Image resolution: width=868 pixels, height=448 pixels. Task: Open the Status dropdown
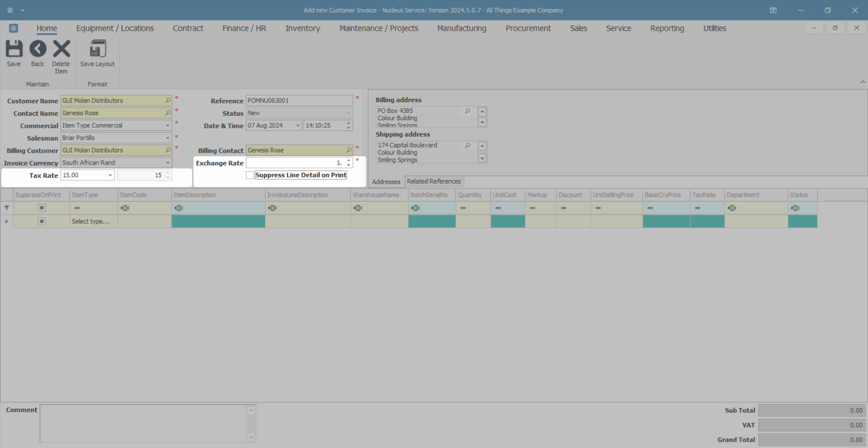coord(349,113)
